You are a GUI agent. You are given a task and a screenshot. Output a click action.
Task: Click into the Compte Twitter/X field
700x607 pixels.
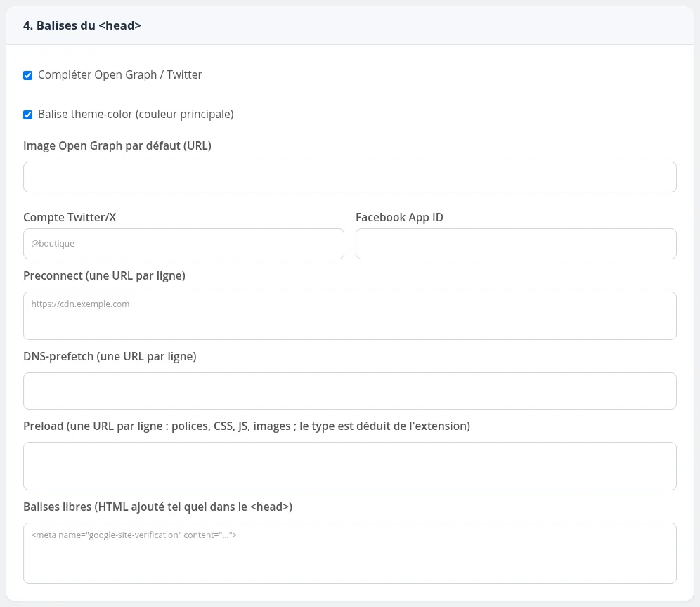pyautogui.click(x=183, y=244)
